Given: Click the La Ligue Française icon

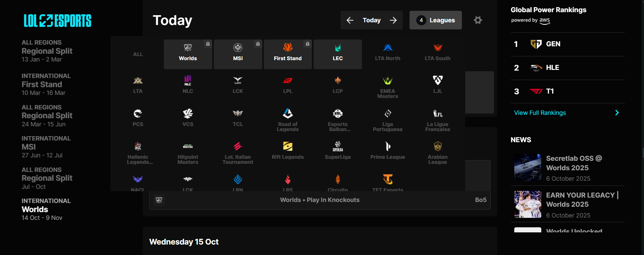Looking at the screenshot, I should click(x=438, y=113).
